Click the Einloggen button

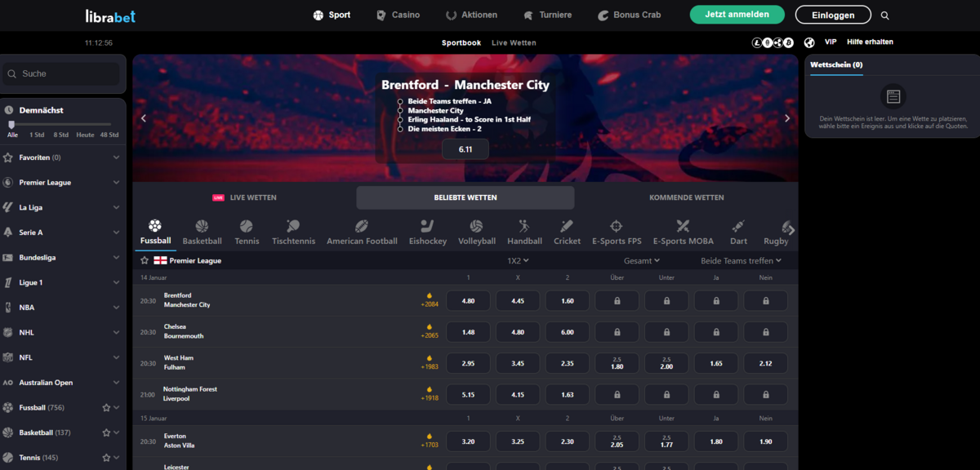tap(835, 15)
